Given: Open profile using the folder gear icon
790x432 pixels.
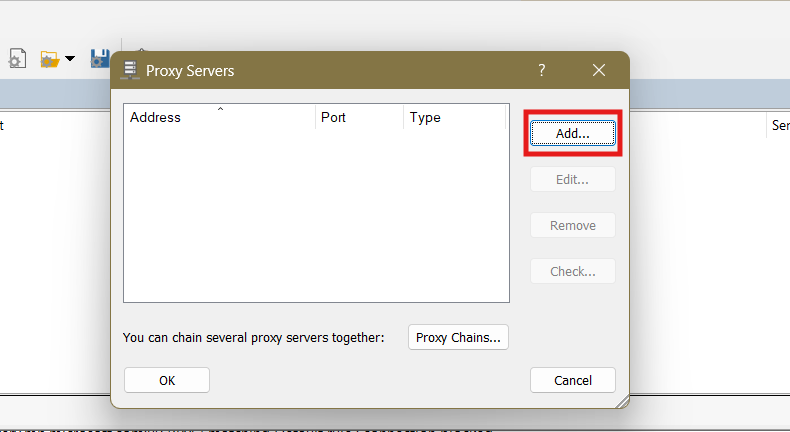Looking at the screenshot, I should (x=49, y=59).
